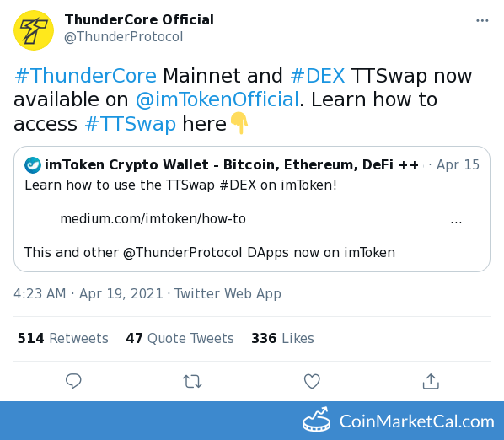Viewport: 504px width, 440px height.
Task: Open the tweet more options ellipsis
Action: coord(482,20)
